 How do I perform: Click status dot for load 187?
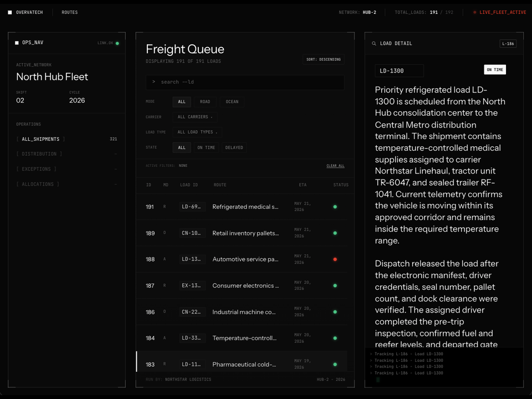(335, 286)
